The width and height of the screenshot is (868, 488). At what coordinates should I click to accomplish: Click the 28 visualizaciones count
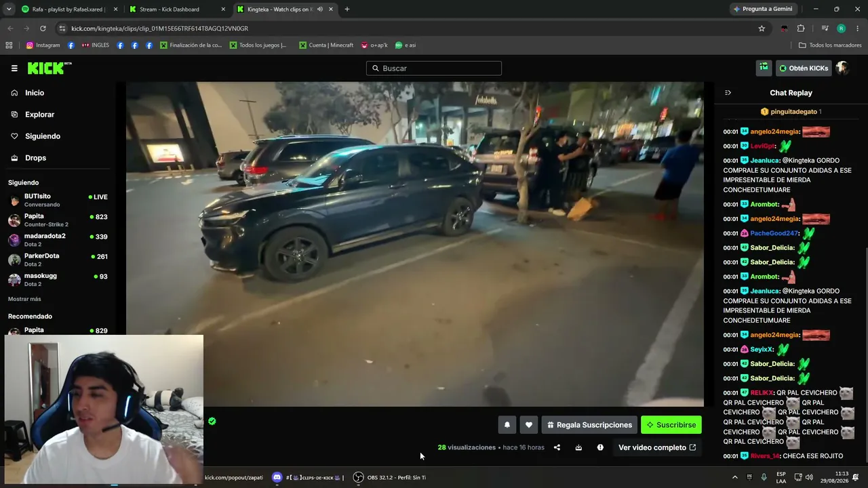click(x=467, y=447)
